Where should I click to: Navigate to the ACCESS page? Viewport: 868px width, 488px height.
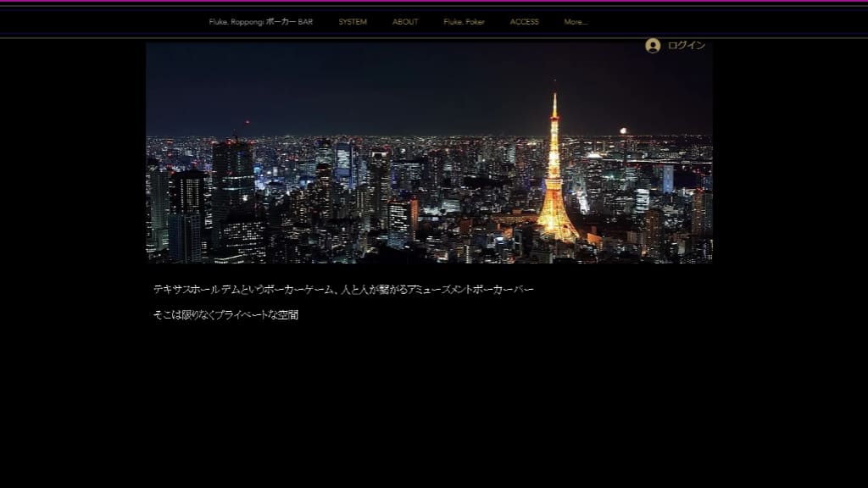524,22
